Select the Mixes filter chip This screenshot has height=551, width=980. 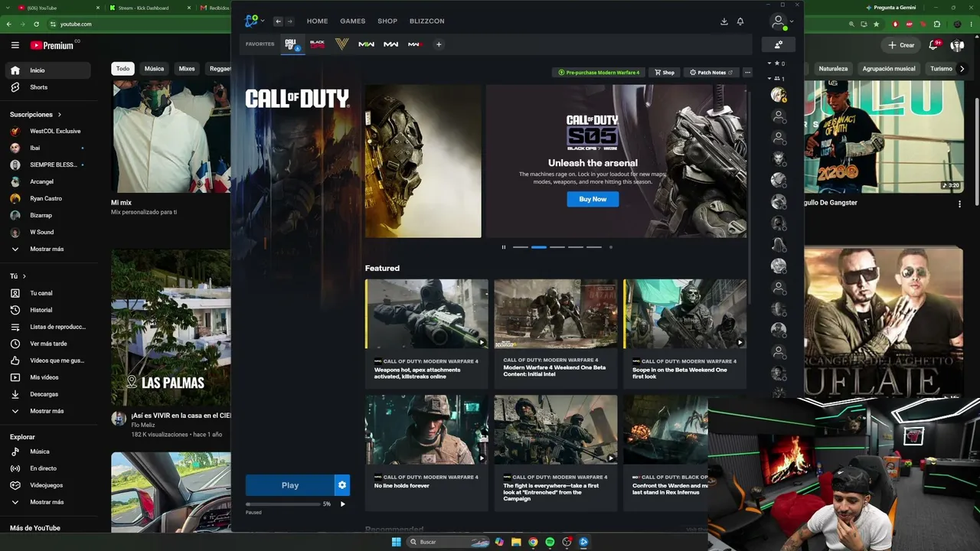[x=187, y=69]
